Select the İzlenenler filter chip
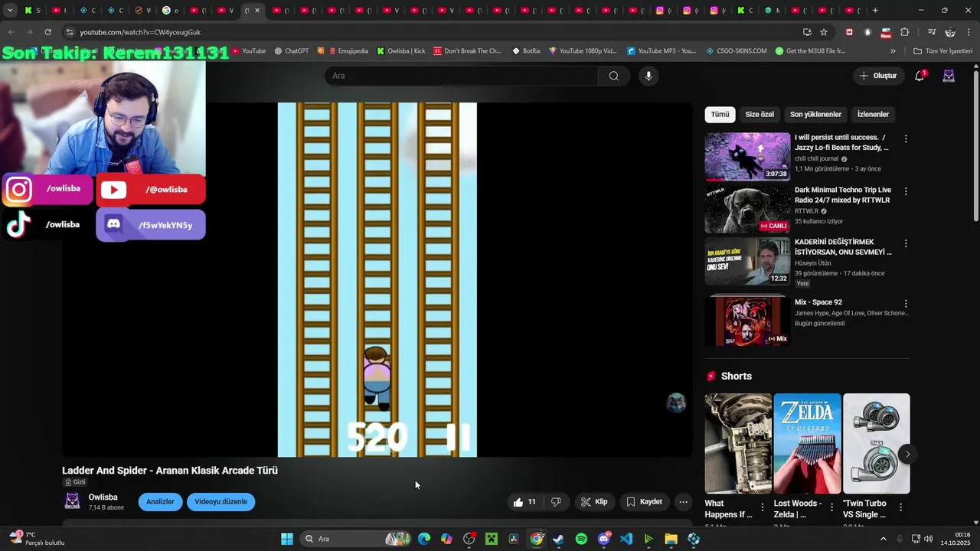The width and height of the screenshot is (980, 551). 873,114
